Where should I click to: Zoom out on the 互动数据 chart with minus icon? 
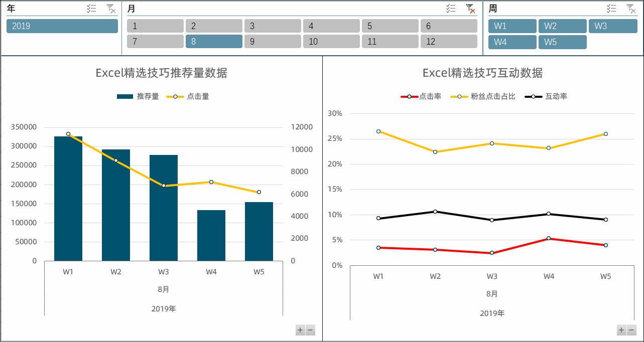[x=631, y=330]
